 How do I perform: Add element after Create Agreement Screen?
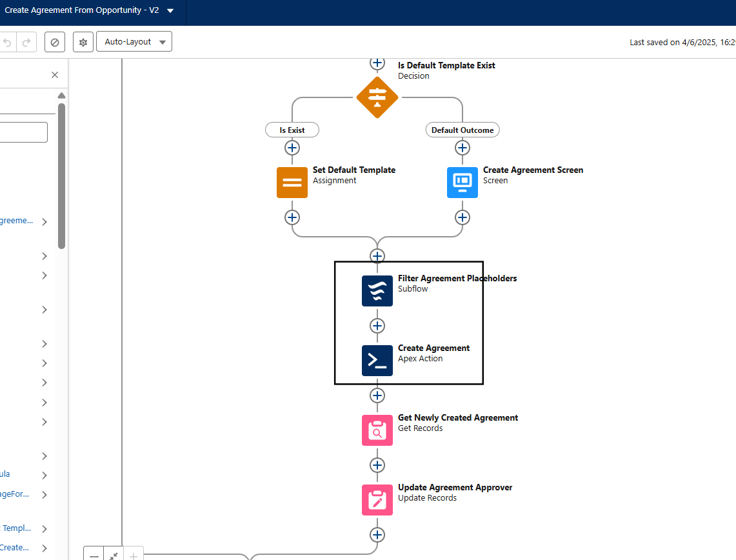pos(462,217)
